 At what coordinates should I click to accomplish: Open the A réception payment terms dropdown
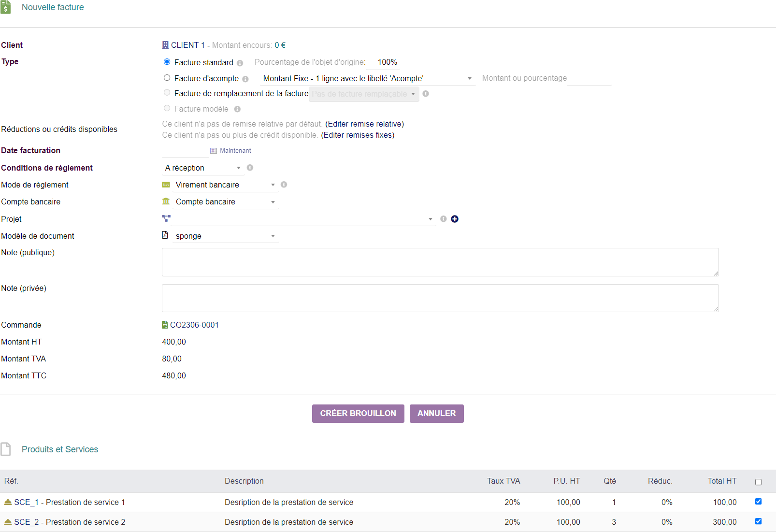click(203, 168)
